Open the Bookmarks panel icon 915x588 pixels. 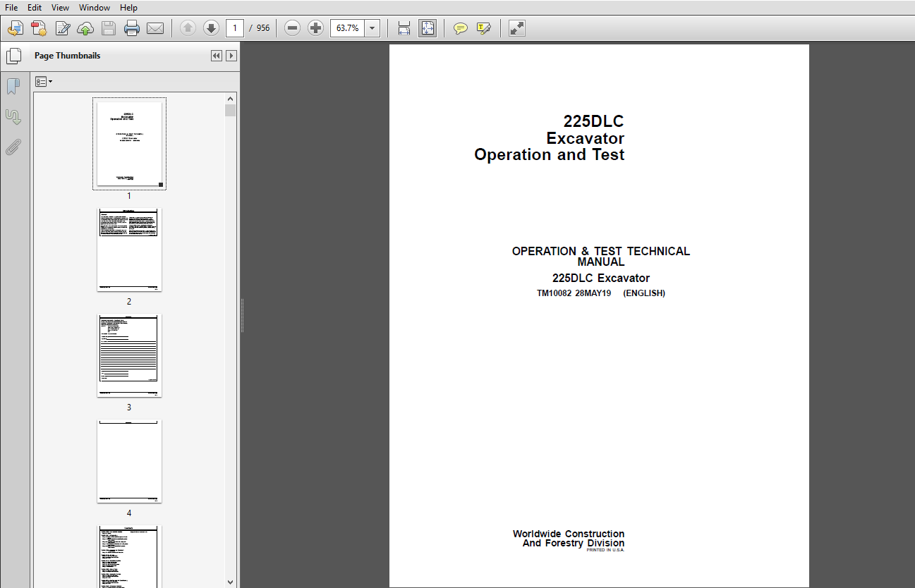13,86
